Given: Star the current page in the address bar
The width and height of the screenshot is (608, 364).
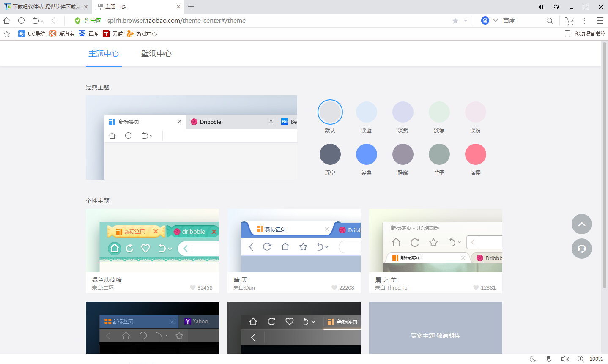Looking at the screenshot, I should point(455,20).
